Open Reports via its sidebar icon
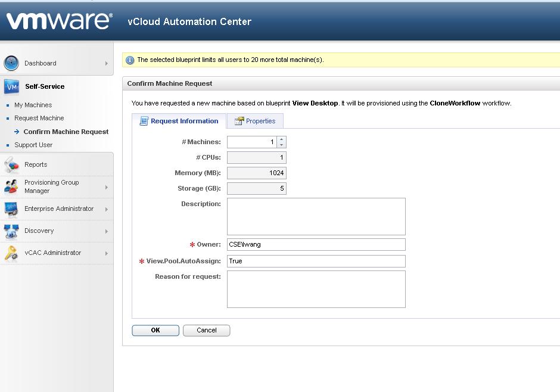The image size is (560, 392). point(11,164)
